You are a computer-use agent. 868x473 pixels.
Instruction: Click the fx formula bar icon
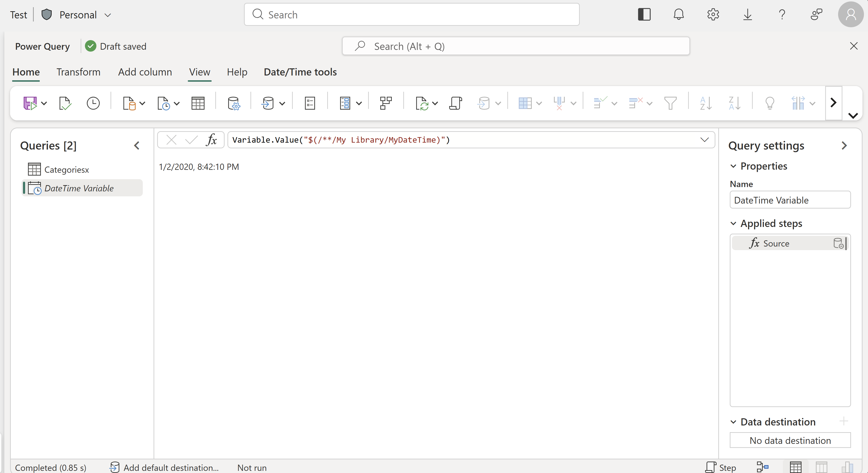coord(211,140)
